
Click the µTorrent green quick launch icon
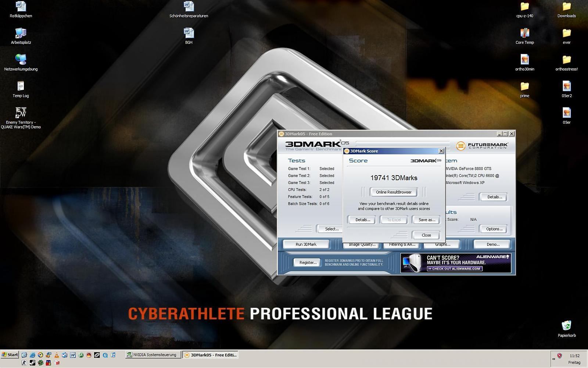[81, 355]
